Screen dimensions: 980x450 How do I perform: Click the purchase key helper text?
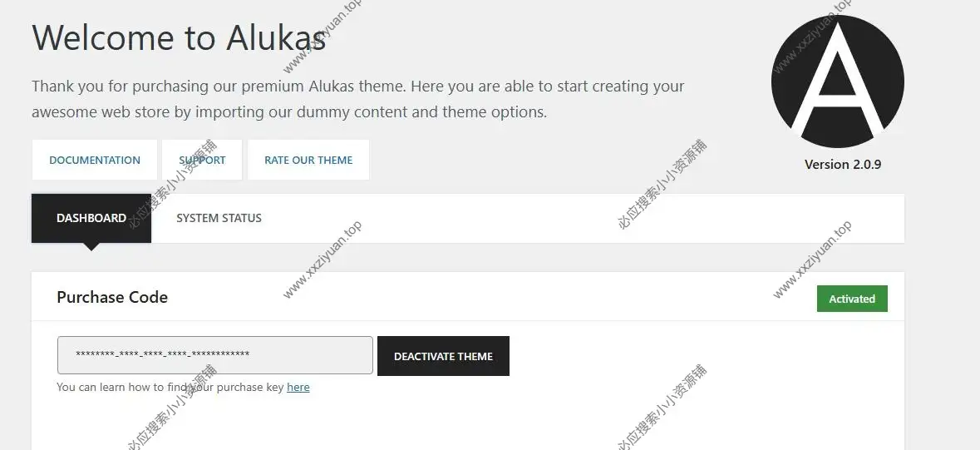170,387
